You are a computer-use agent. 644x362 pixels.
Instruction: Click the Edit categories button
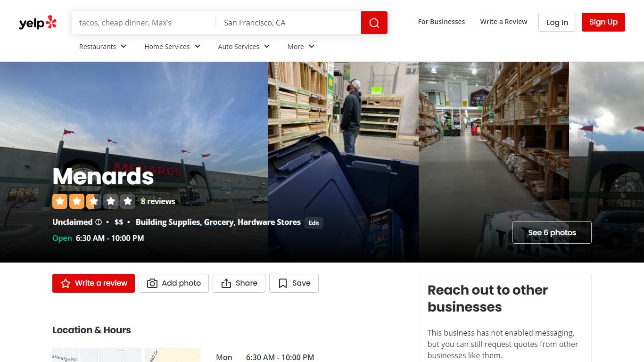point(314,223)
